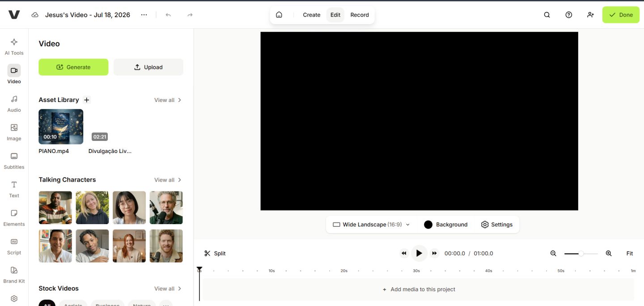This screenshot has height=306, width=644.
Task: Choose the man in white shirt character
Action: pos(55,246)
